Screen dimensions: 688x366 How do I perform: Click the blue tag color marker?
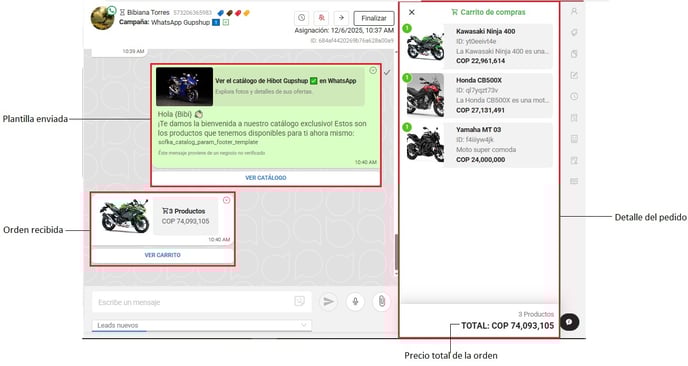point(221,13)
